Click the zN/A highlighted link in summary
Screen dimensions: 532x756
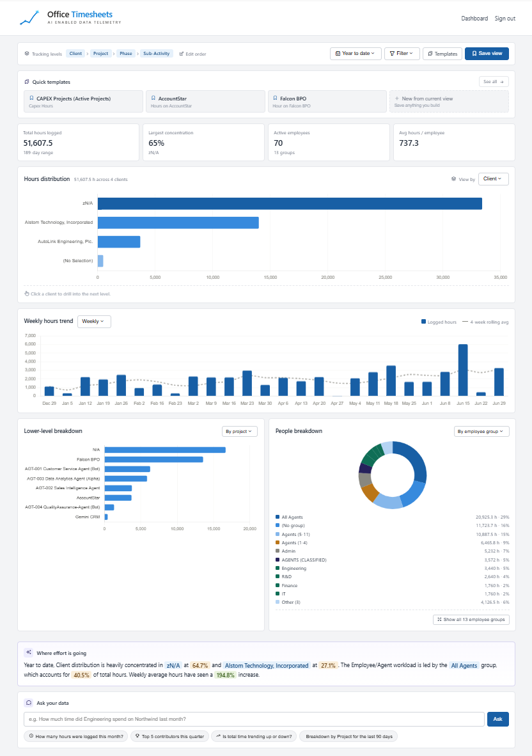click(173, 665)
